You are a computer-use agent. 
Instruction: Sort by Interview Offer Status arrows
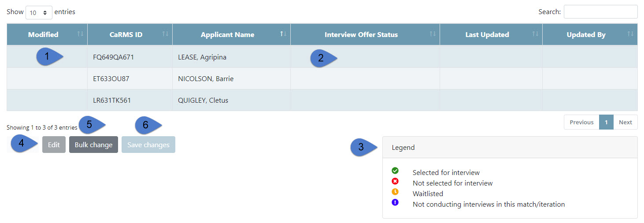(433, 34)
